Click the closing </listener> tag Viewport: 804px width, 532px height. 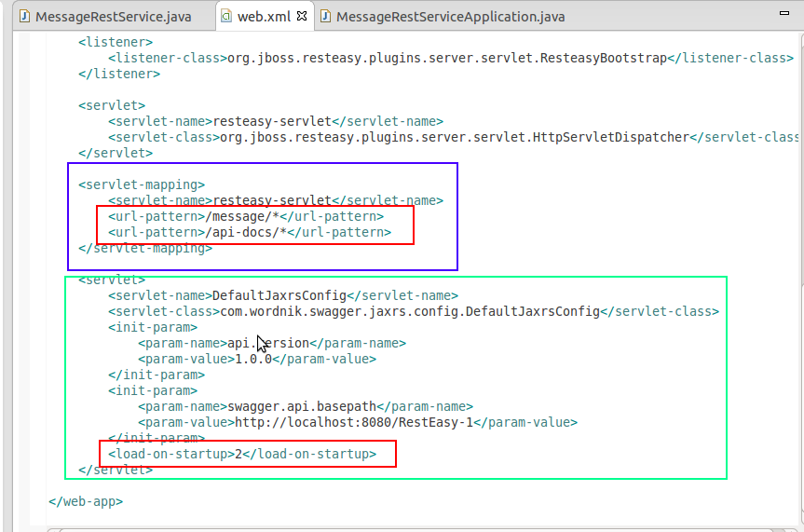[x=119, y=74]
